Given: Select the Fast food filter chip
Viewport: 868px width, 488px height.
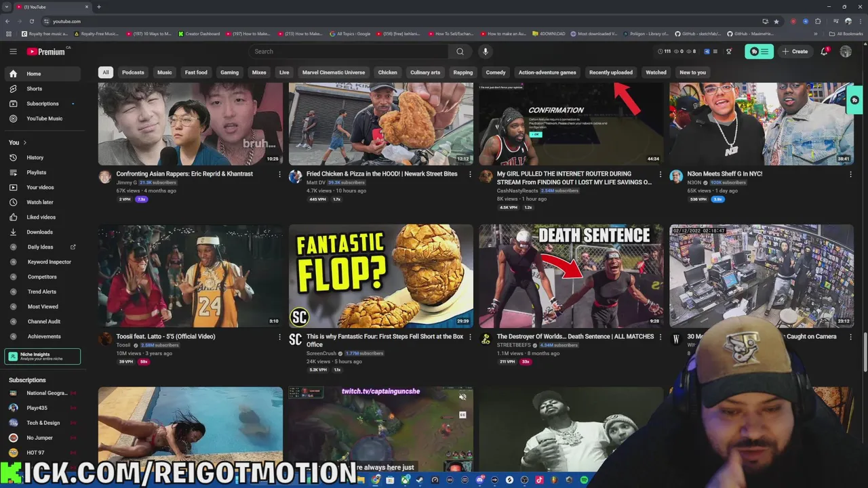Looking at the screenshot, I should pyautogui.click(x=196, y=73).
